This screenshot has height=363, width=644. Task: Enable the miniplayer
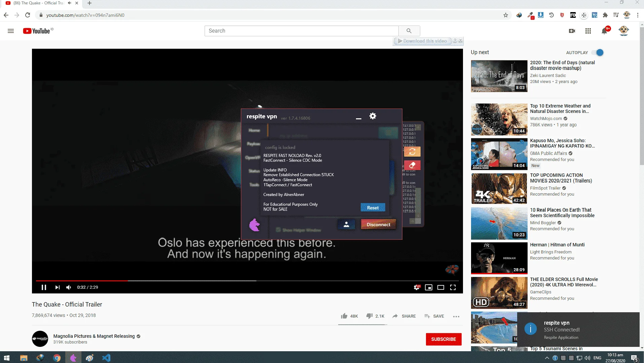pyautogui.click(x=429, y=287)
